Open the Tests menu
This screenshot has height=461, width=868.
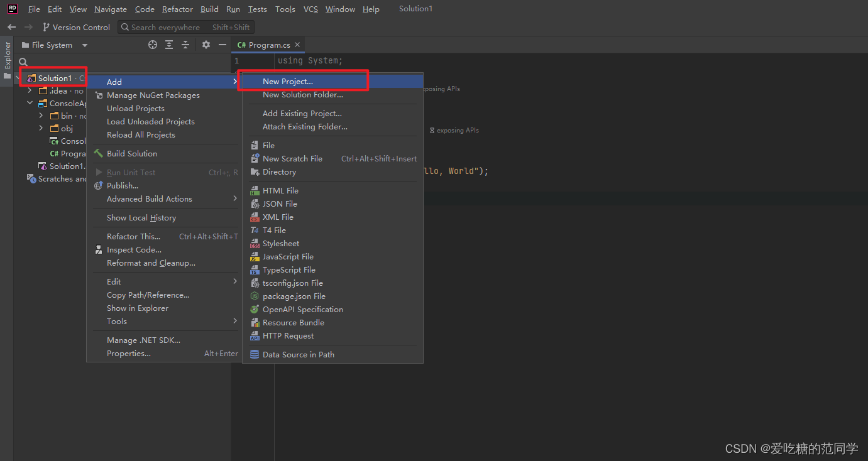tap(258, 9)
